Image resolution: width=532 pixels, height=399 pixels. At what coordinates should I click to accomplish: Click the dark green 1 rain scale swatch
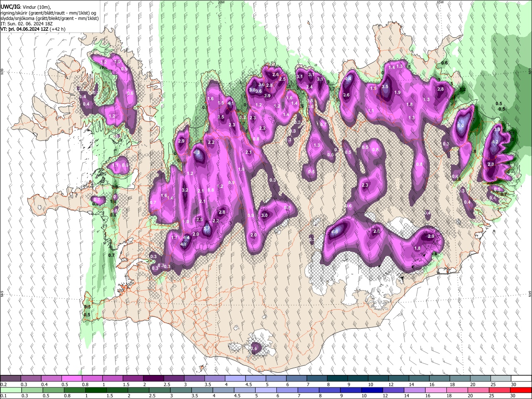[x=96, y=390]
